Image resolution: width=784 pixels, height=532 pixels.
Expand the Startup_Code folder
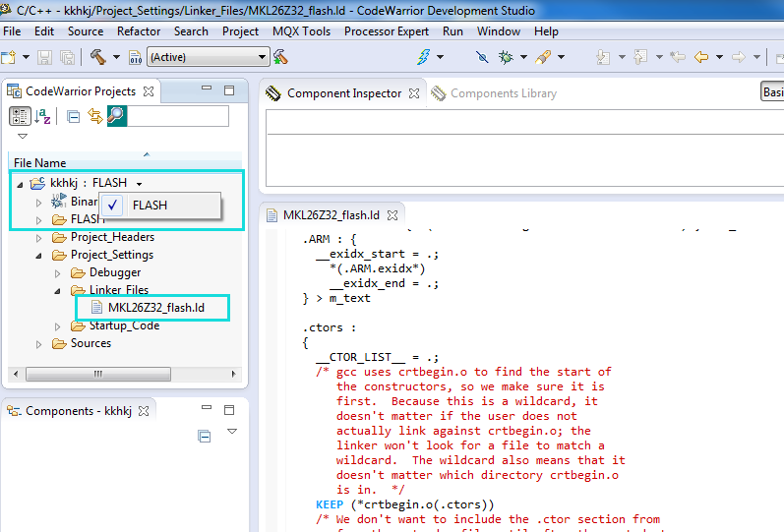pyautogui.click(x=57, y=326)
